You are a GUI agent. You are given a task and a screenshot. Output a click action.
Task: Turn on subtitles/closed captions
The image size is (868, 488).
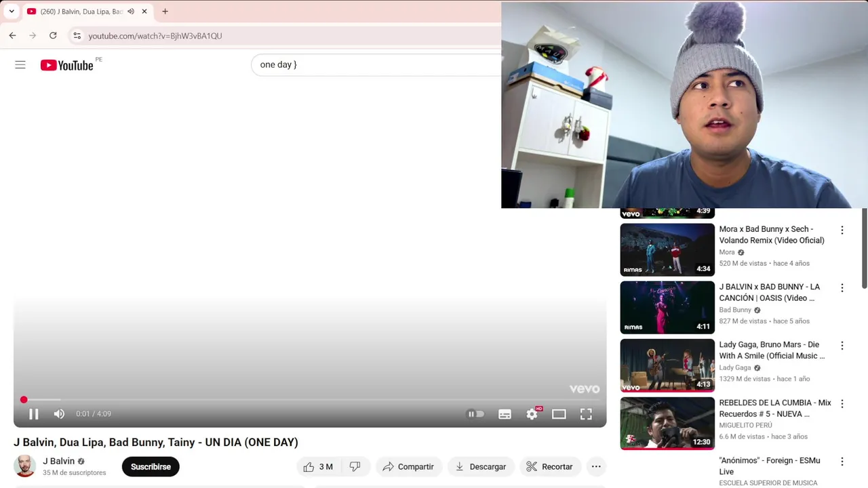tap(505, 414)
